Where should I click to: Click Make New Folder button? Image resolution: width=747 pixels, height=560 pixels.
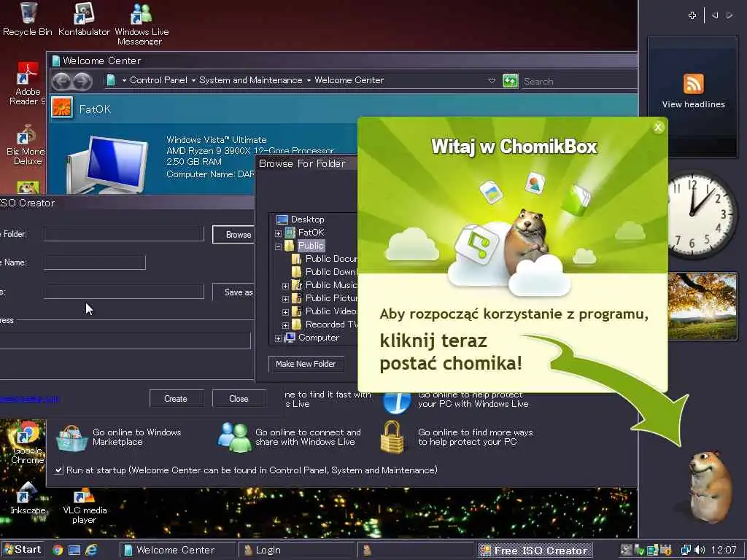tap(306, 364)
